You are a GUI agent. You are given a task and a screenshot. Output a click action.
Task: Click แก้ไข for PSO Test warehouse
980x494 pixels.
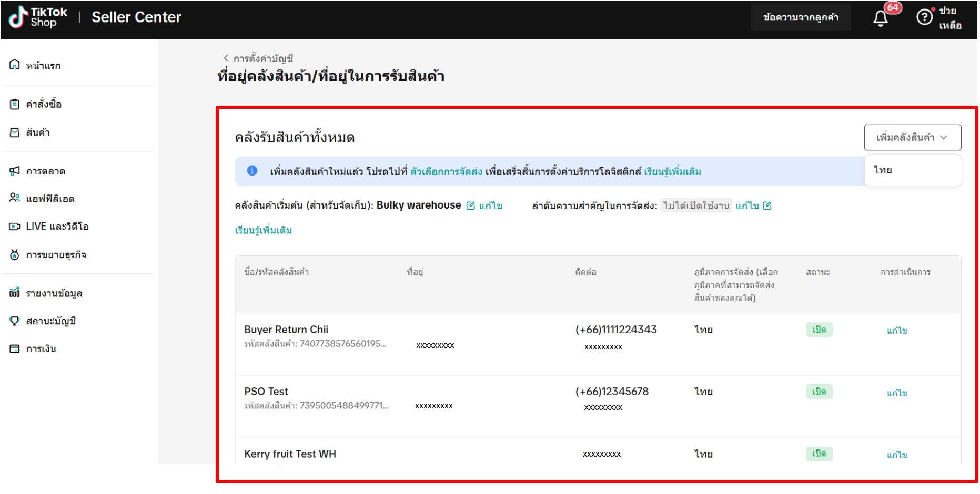point(897,393)
